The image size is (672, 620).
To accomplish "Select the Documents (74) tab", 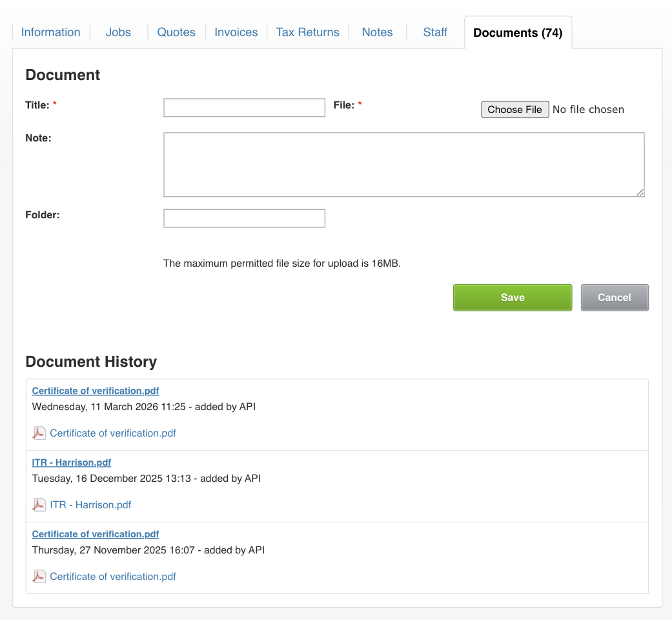I will (x=518, y=32).
